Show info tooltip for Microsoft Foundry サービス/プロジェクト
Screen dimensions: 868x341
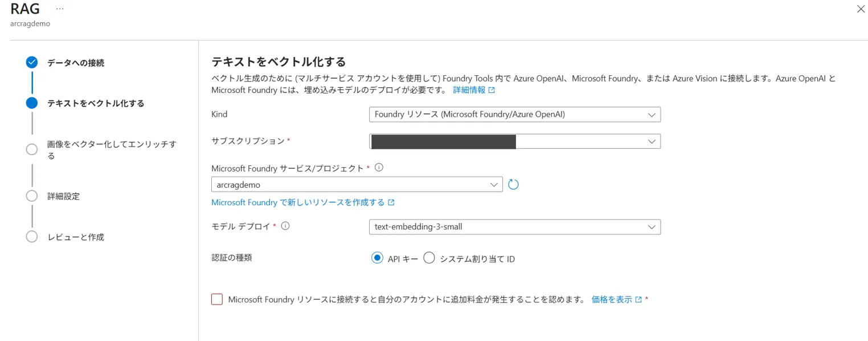[379, 168]
